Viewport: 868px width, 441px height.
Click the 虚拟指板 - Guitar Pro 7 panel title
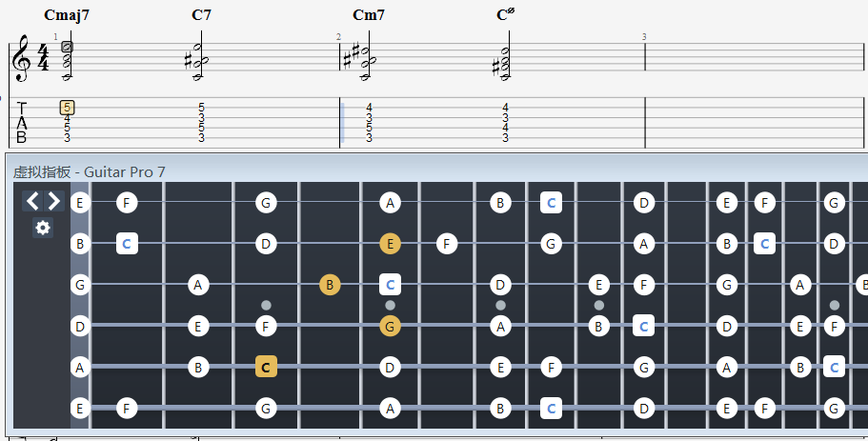point(89,172)
